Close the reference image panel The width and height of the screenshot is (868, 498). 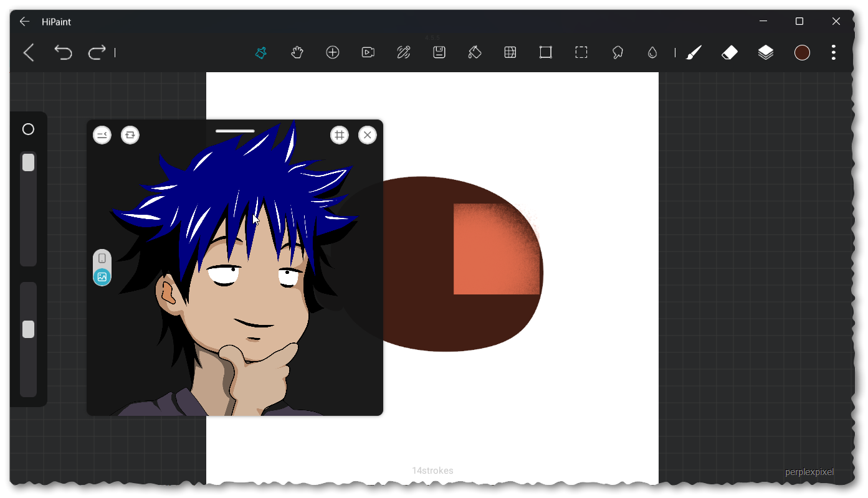pyautogui.click(x=367, y=134)
